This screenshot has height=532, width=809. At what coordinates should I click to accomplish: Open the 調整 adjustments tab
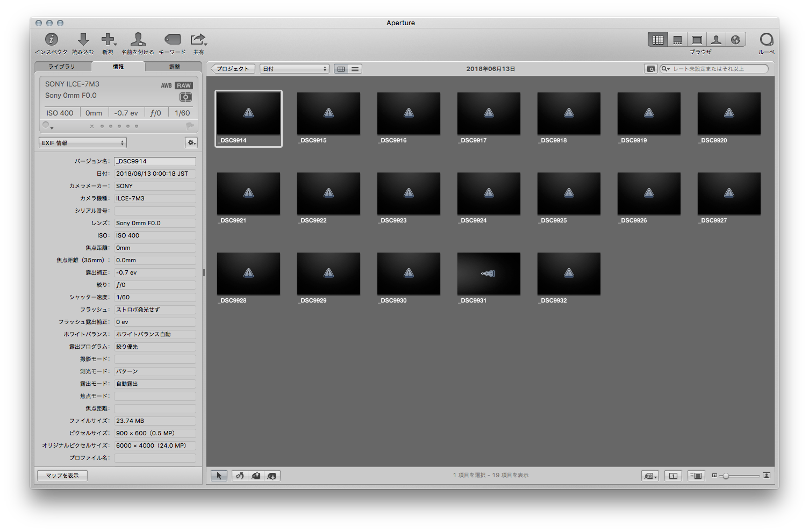[x=174, y=67]
